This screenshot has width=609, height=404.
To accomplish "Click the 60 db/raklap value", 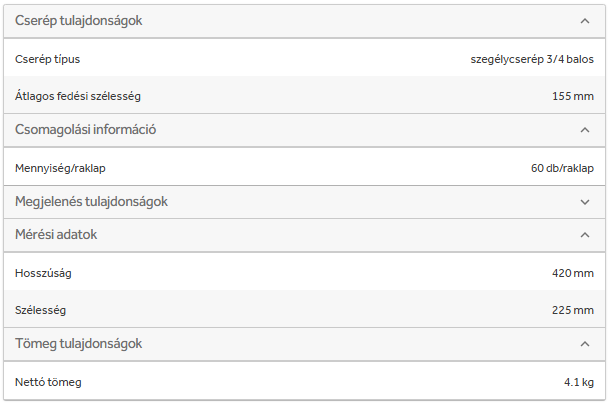I will pos(562,167).
